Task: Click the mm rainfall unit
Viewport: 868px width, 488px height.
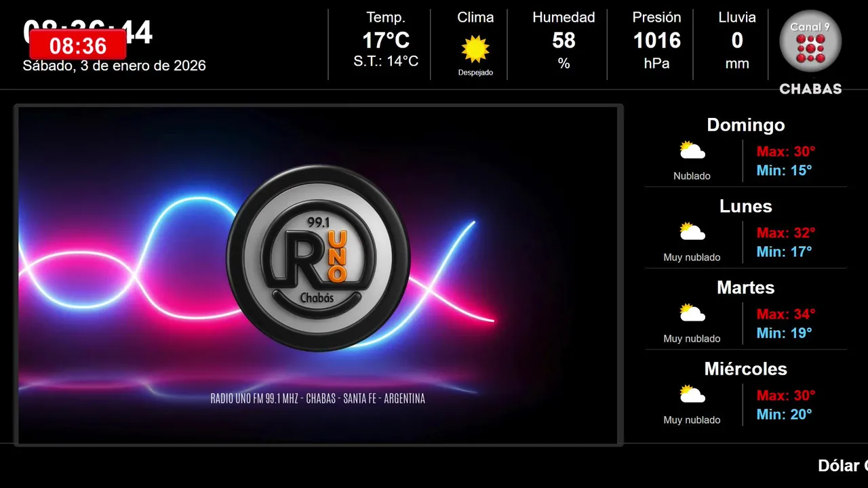Action: pos(737,64)
